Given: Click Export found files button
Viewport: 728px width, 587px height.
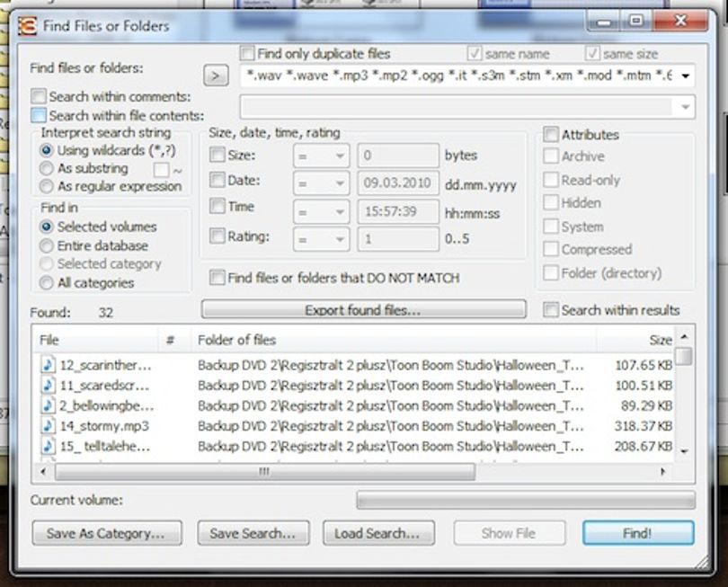Looking at the screenshot, I should (x=363, y=310).
